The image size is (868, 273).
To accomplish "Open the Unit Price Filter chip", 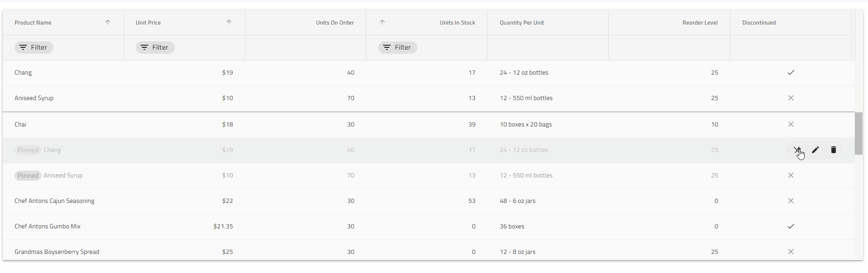I will (x=155, y=47).
